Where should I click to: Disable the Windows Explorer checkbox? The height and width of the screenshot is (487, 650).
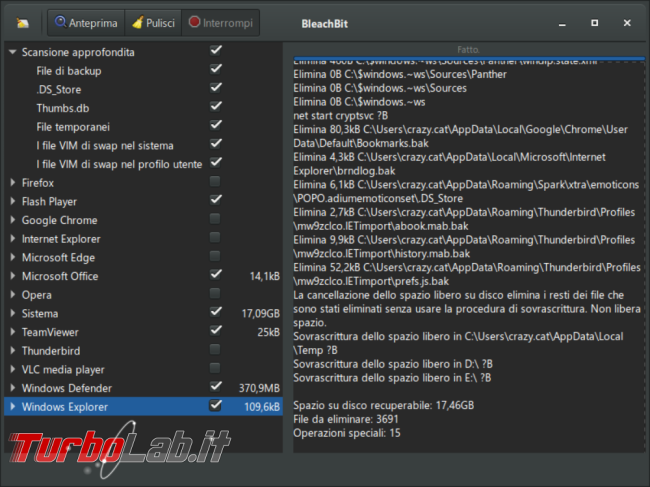coord(215,405)
